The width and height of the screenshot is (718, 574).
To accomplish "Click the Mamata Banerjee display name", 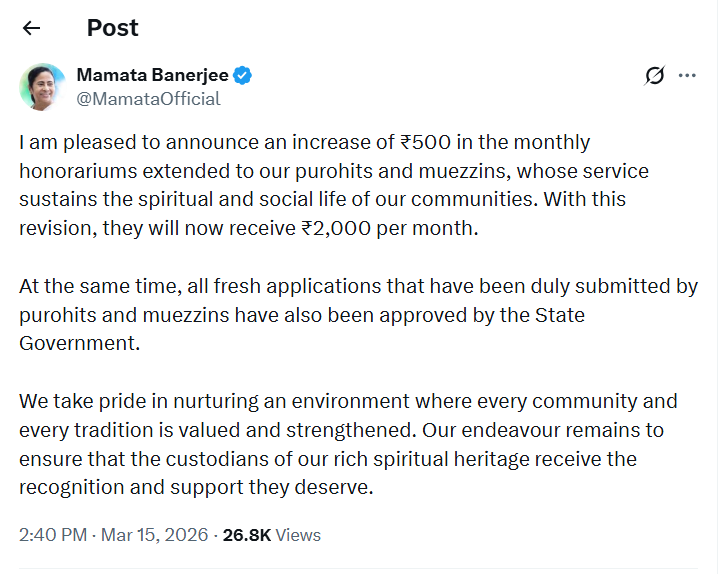I will 152,75.
